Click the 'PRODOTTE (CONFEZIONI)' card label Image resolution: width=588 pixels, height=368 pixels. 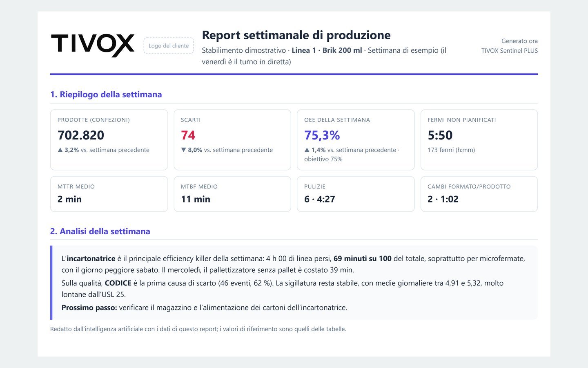point(94,120)
